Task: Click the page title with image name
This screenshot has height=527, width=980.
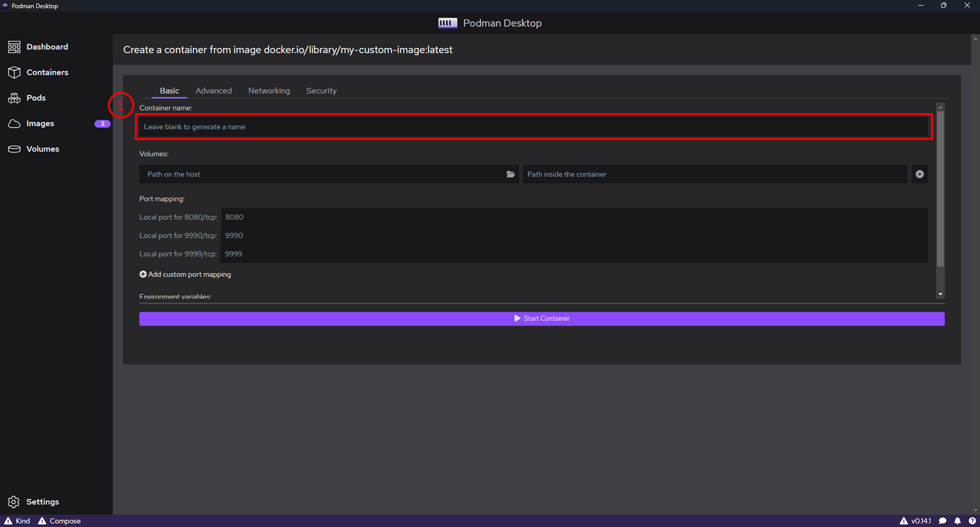Action: tap(288, 50)
